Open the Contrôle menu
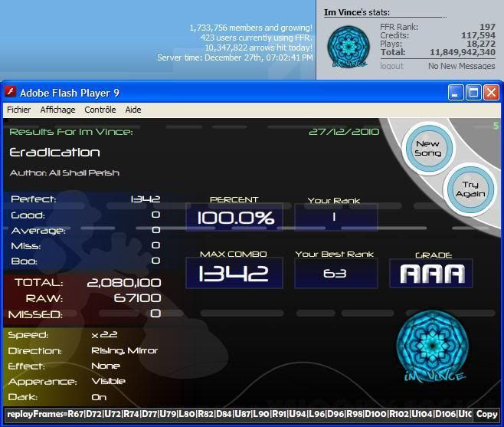504x427 pixels. click(x=100, y=110)
